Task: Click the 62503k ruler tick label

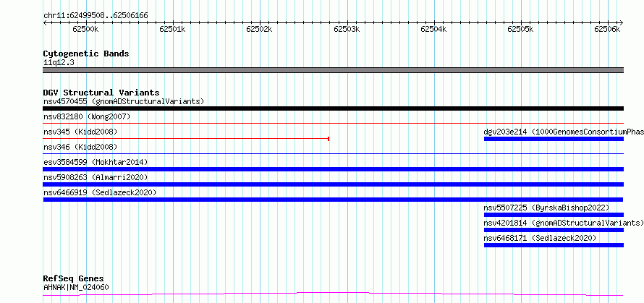Action: (x=347, y=29)
